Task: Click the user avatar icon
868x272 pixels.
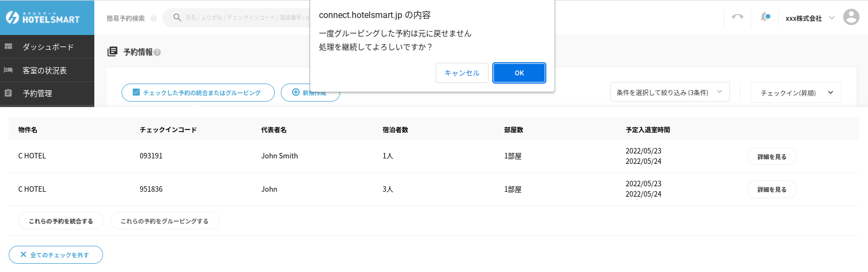Action: (x=851, y=17)
